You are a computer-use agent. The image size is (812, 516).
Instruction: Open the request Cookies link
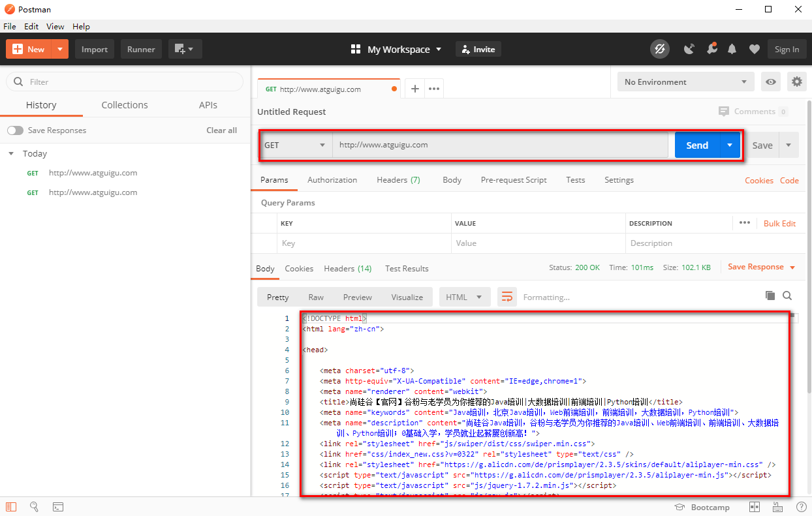click(x=759, y=181)
